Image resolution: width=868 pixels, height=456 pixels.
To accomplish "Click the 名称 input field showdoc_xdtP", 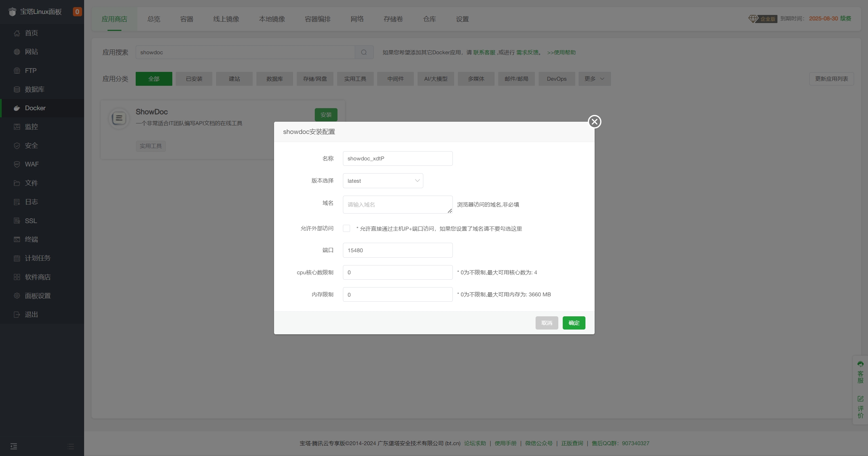I will 398,158.
